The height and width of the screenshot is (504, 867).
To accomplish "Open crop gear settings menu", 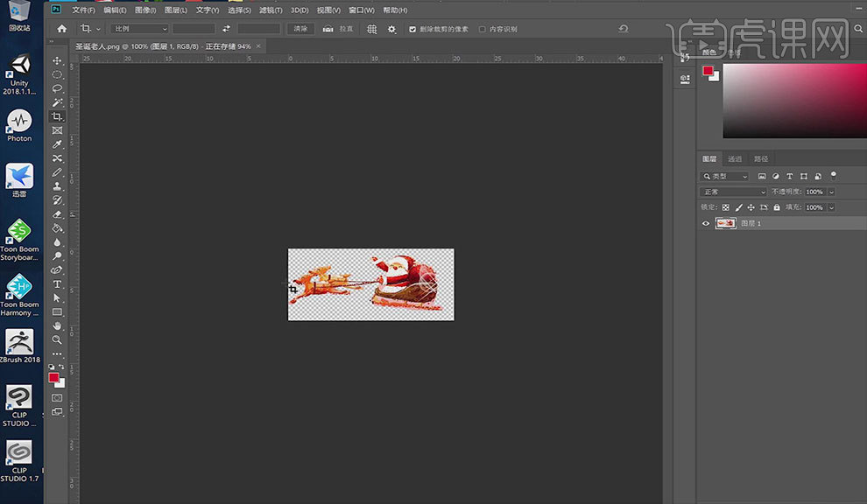I will 391,29.
